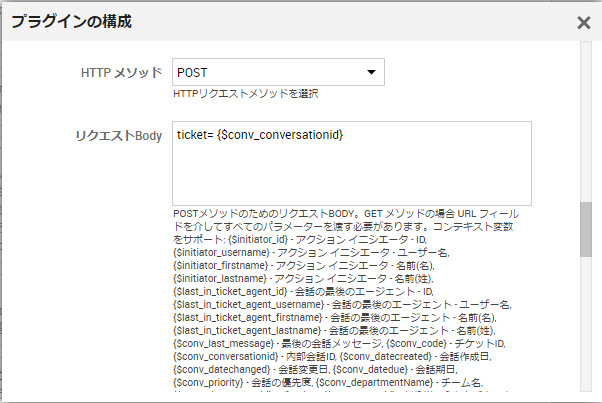Image resolution: width=602 pixels, height=403 pixels.
Task: Click the {$last_in_ticket_agent_id} variable text
Action: click(x=230, y=291)
